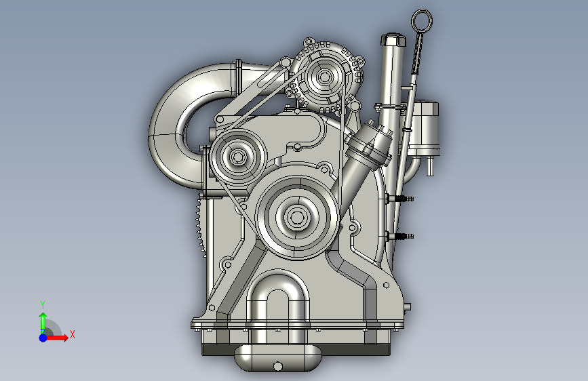Image resolution: width=588 pixels, height=381 pixels.
Task: Click the green Y axis arrow of the triad
Action: click(x=43, y=322)
